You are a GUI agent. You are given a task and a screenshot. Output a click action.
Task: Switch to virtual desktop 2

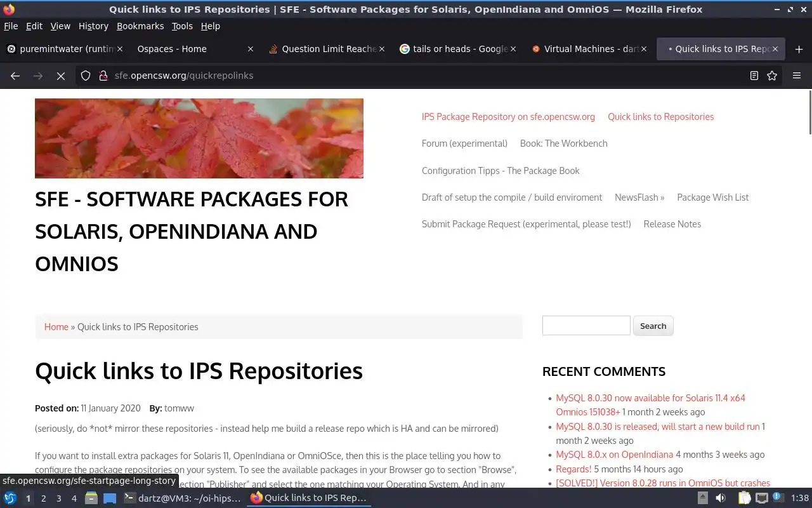click(x=43, y=498)
